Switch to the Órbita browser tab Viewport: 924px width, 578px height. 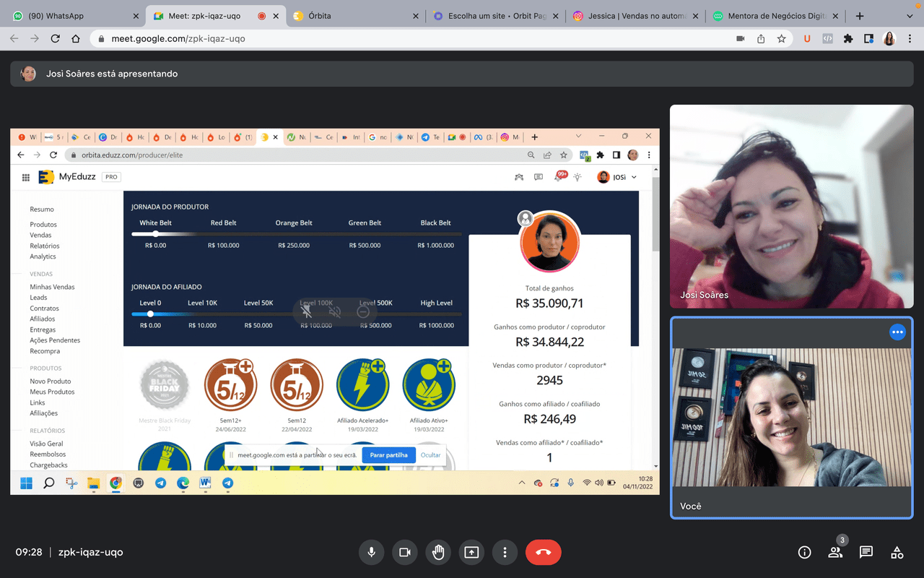(356, 16)
